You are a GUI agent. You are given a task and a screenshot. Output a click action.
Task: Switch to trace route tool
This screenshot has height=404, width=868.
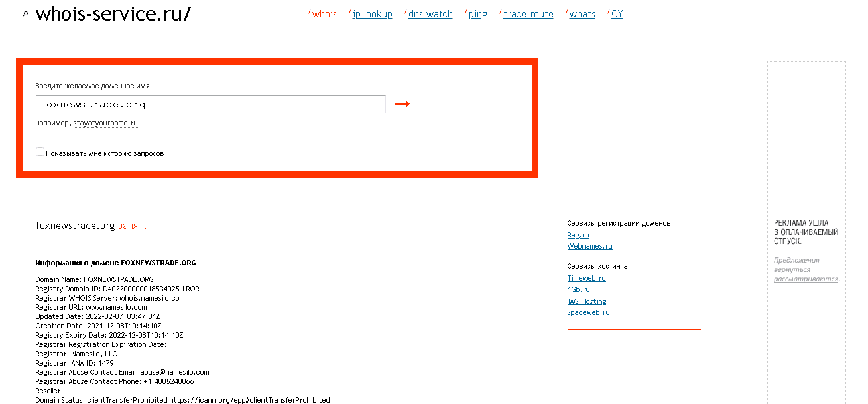(528, 14)
